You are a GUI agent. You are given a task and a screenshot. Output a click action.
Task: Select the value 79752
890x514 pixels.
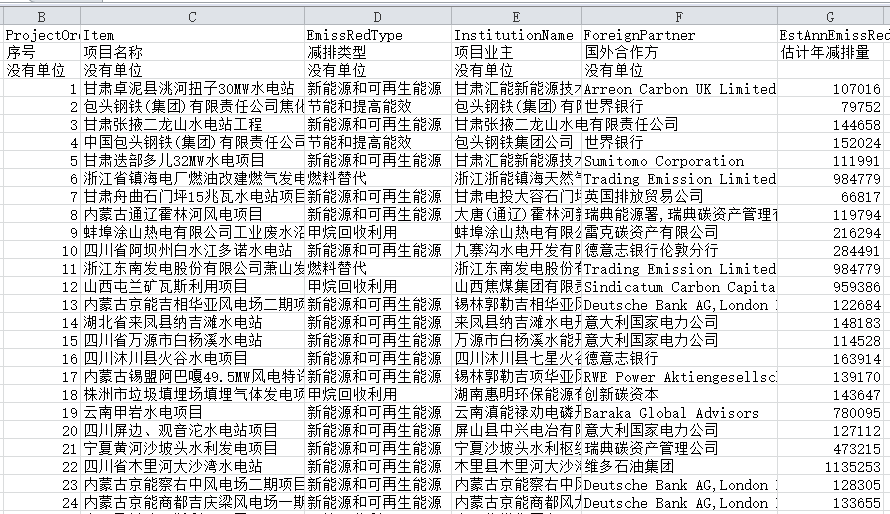[830, 107]
